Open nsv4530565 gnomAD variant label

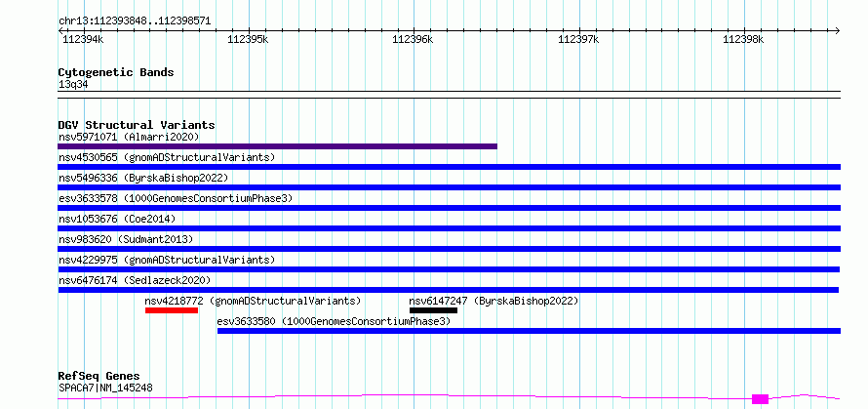pos(167,157)
